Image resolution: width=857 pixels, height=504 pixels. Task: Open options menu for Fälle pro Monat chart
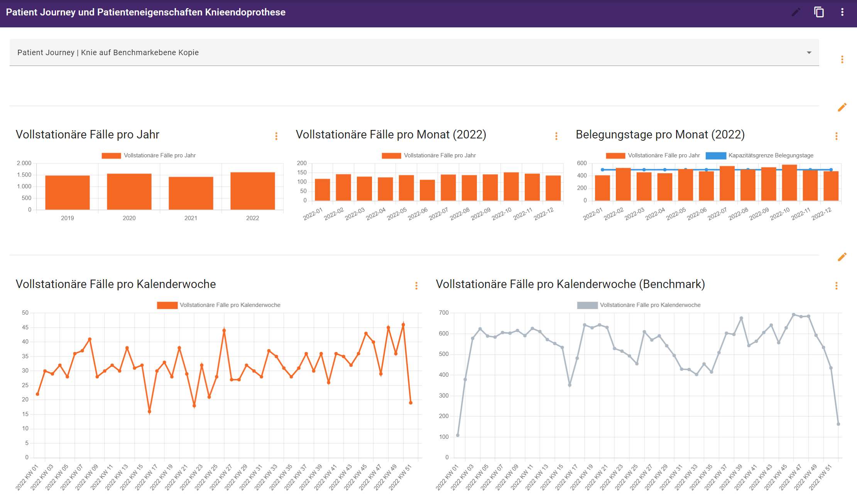pos(556,136)
